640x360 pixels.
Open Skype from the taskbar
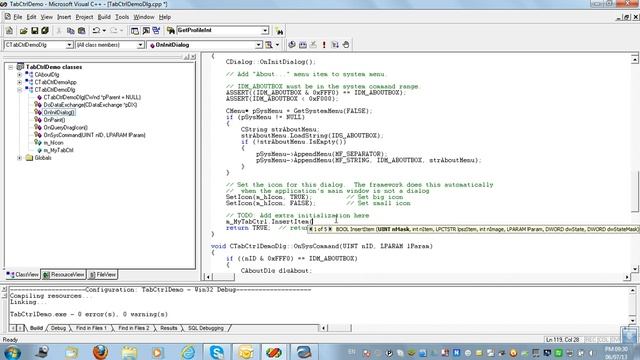216,351
